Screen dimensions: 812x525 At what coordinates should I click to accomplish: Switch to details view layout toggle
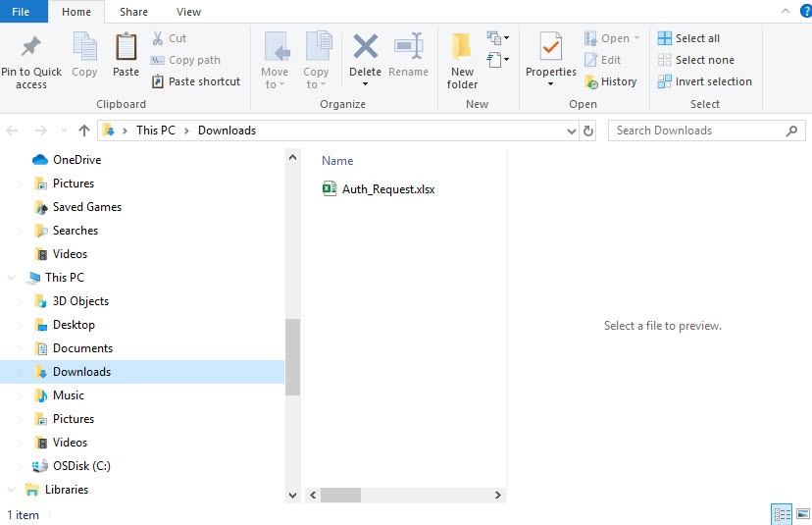pyautogui.click(x=782, y=514)
